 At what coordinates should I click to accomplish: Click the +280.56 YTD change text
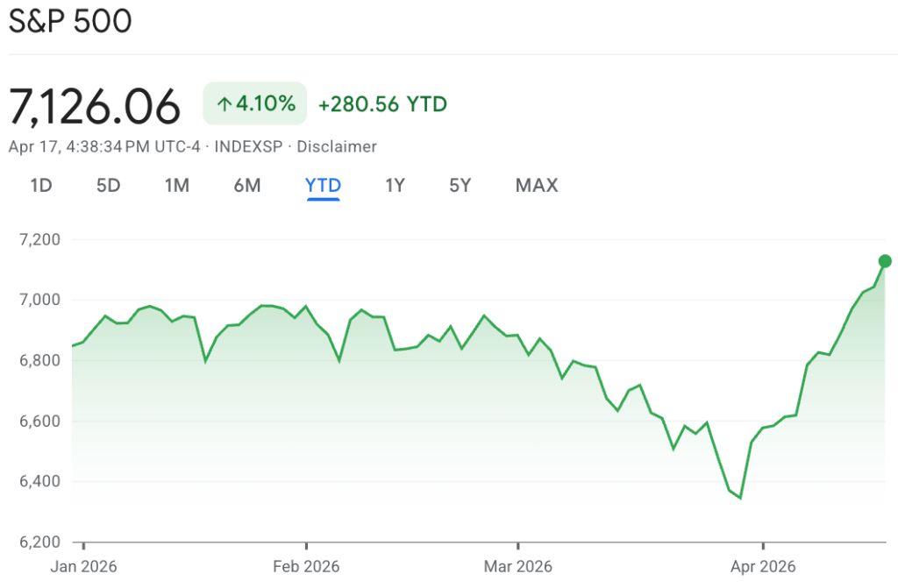[x=382, y=104]
